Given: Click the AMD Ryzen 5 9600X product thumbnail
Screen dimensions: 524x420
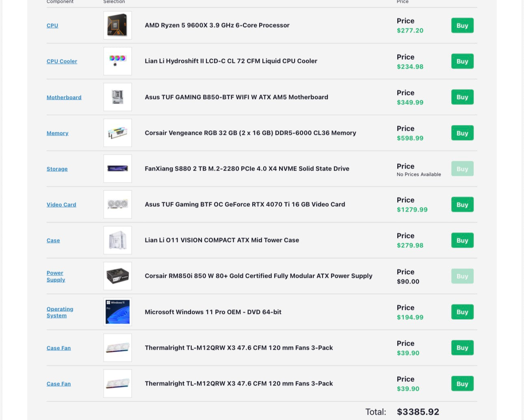Looking at the screenshot, I should [117, 25].
